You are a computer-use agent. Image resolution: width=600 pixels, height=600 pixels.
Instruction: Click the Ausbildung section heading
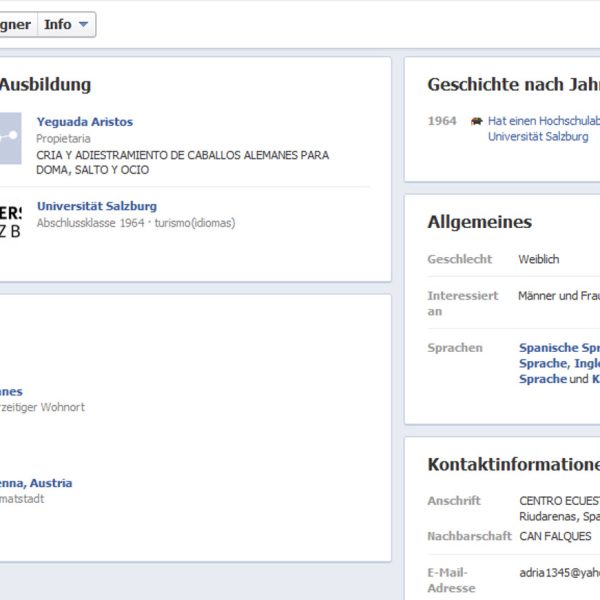coord(45,85)
